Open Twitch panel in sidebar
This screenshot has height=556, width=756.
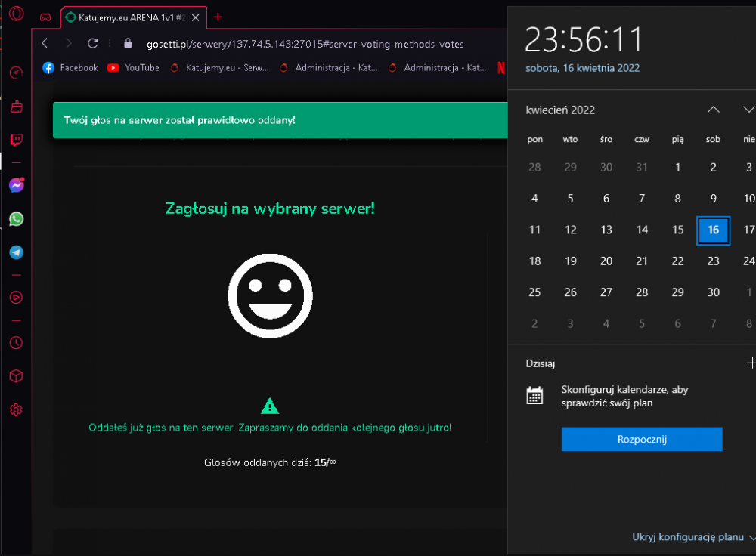click(16, 141)
